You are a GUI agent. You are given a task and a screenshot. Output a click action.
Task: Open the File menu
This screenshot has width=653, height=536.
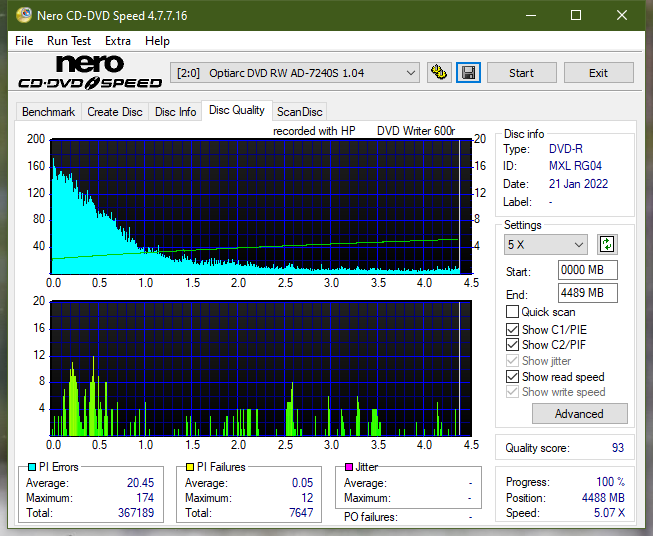pos(24,41)
